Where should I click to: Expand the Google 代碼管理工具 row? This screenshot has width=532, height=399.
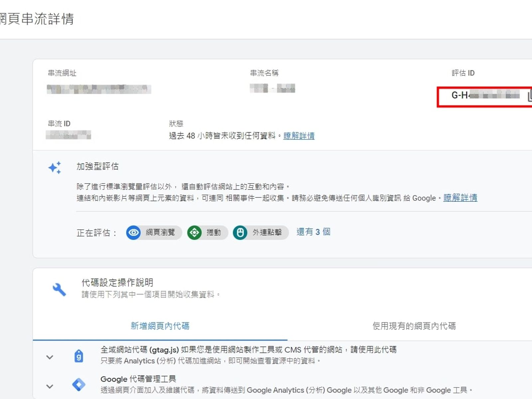pyautogui.click(x=50, y=386)
